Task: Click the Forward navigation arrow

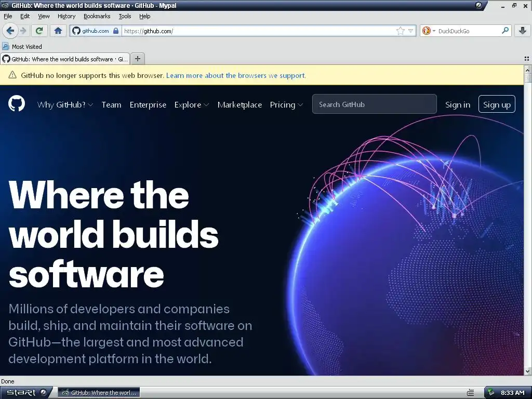Action: pyautogui.click(x=23, y=31)
